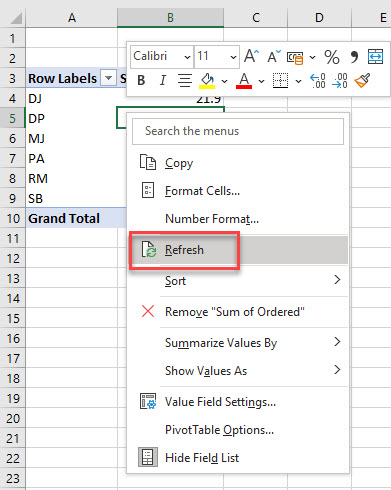Viewport: 391px width, 490px height.
Task: Click the cell containing DP
Action: (x=71, y=118)
